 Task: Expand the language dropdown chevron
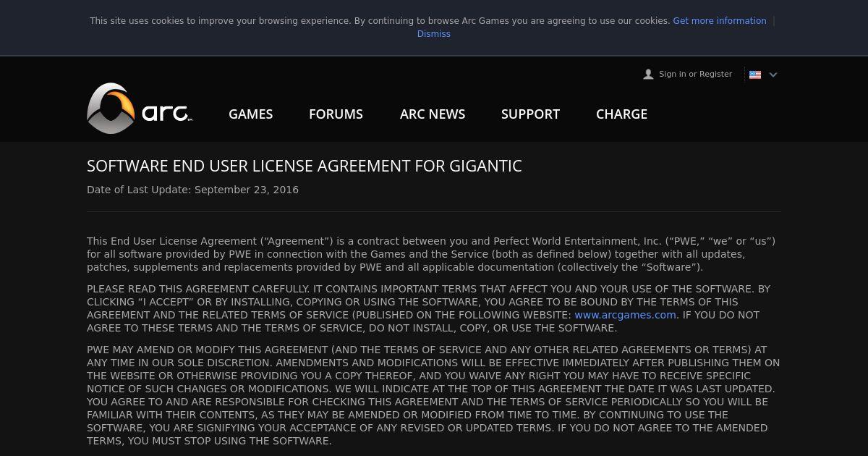coord(773,75)
